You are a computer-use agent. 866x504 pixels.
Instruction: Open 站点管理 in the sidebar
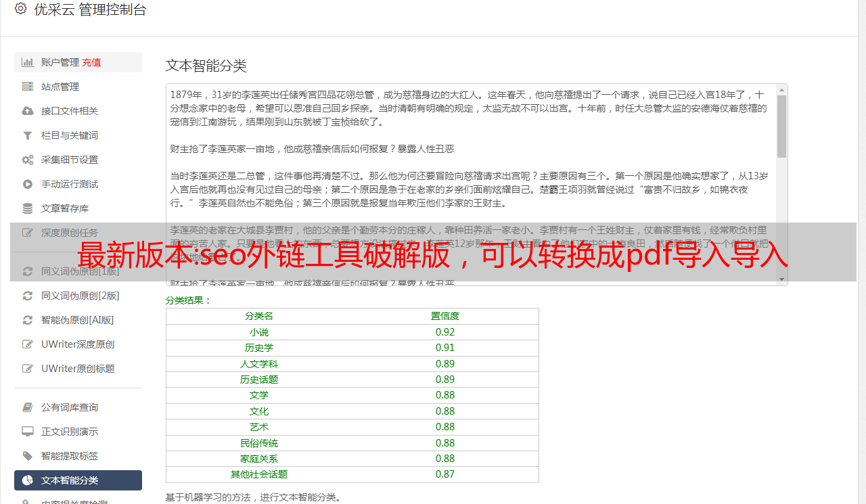tap(78, 87)
